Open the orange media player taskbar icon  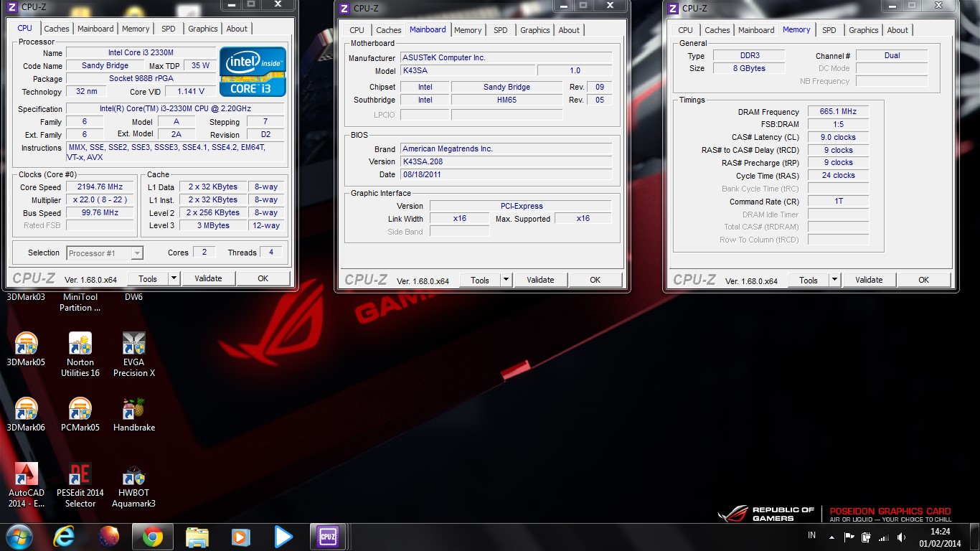(x=240, y=537)
